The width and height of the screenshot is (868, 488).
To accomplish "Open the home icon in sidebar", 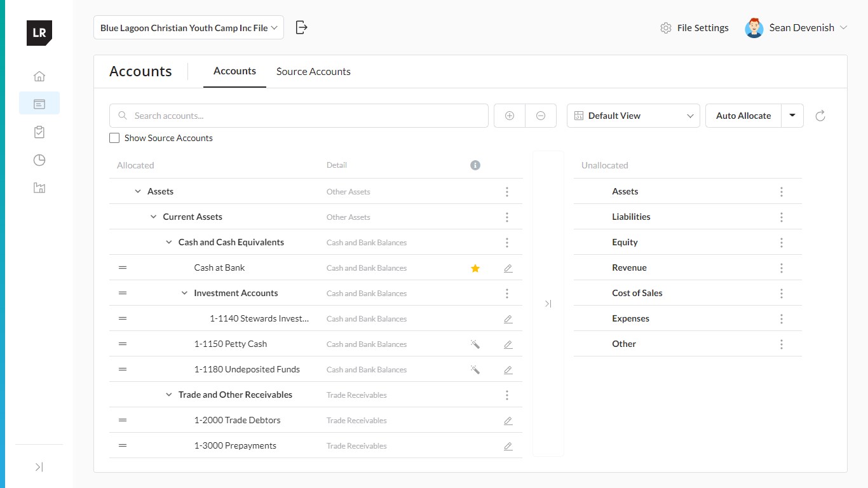I will [x=39, y=77].
